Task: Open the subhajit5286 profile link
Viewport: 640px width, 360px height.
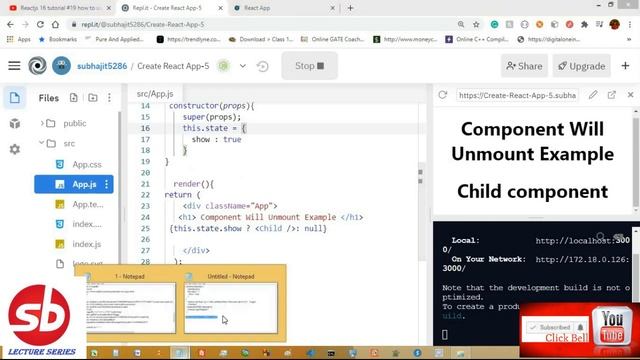Action: [x=102, y=66]
